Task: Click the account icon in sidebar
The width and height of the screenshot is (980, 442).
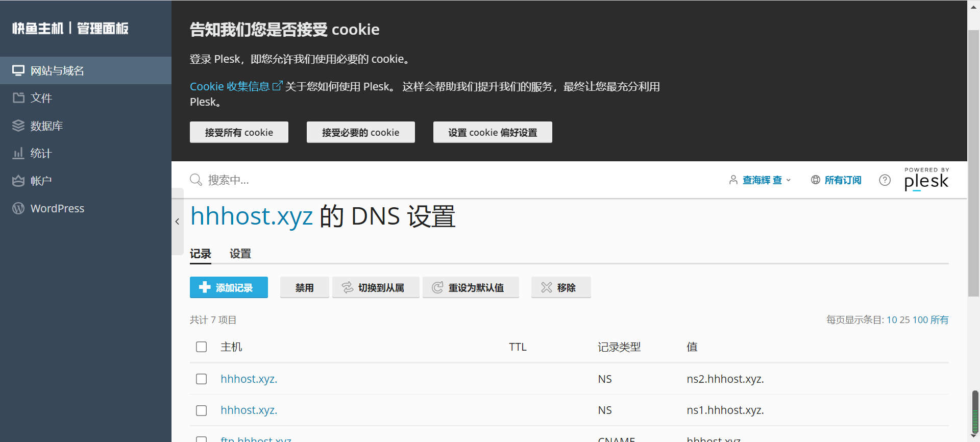Action: (x=18, y=181)
